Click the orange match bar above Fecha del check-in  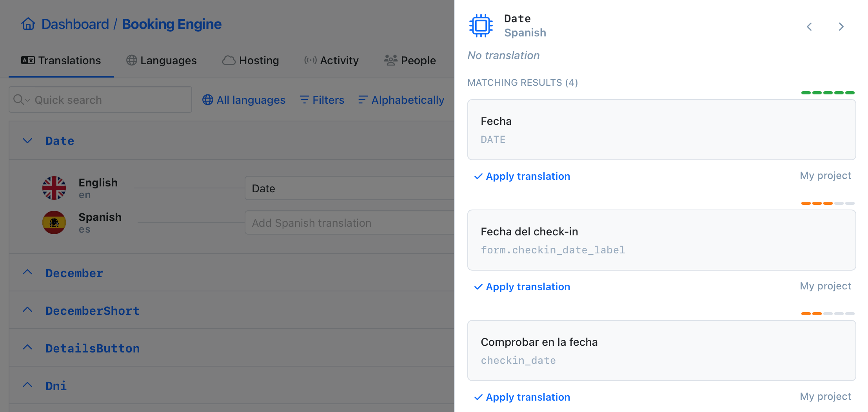pyautogui.click(x=828, y=203)
